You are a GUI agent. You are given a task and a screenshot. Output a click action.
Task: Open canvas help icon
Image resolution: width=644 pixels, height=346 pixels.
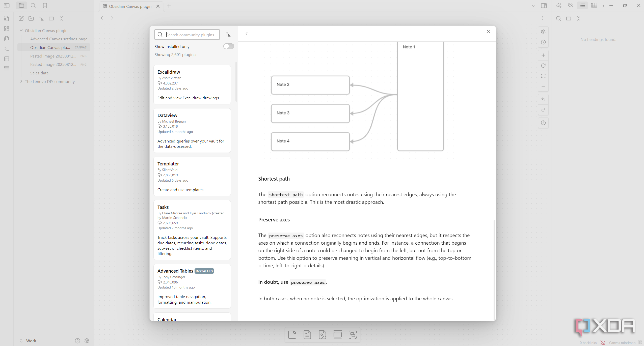coord(543,123)
